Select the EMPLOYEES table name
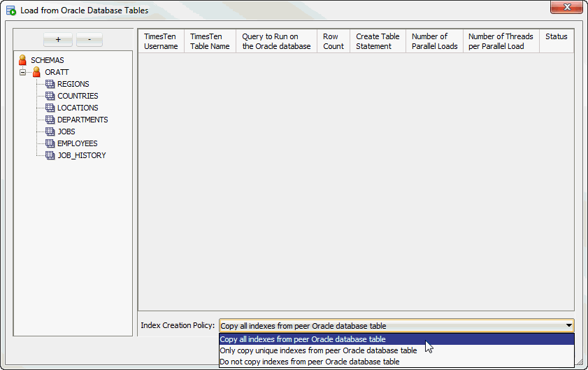 coord(77,143)
